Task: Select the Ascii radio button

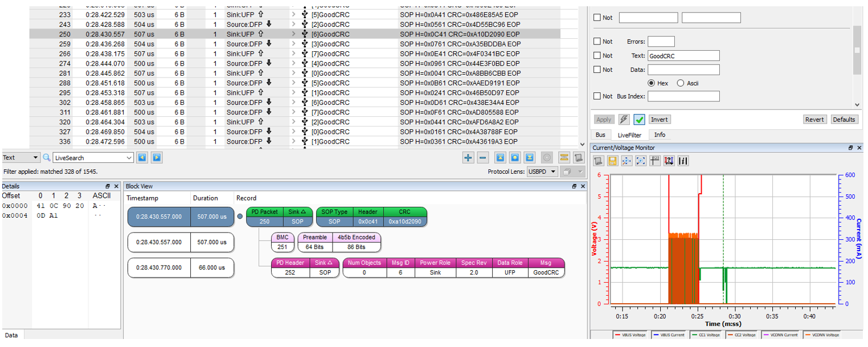Action: pyautogui.click(x=680, y=83)
